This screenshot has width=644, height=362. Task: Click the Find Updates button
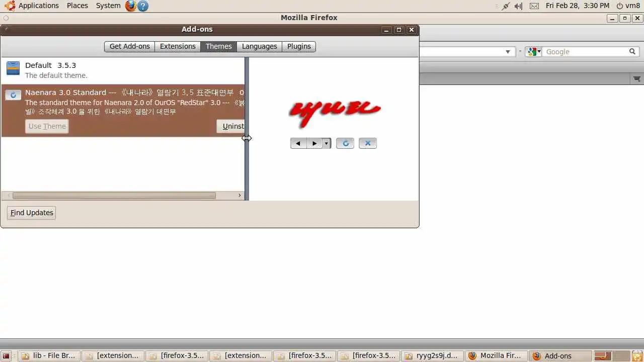(x=32, y=213)
